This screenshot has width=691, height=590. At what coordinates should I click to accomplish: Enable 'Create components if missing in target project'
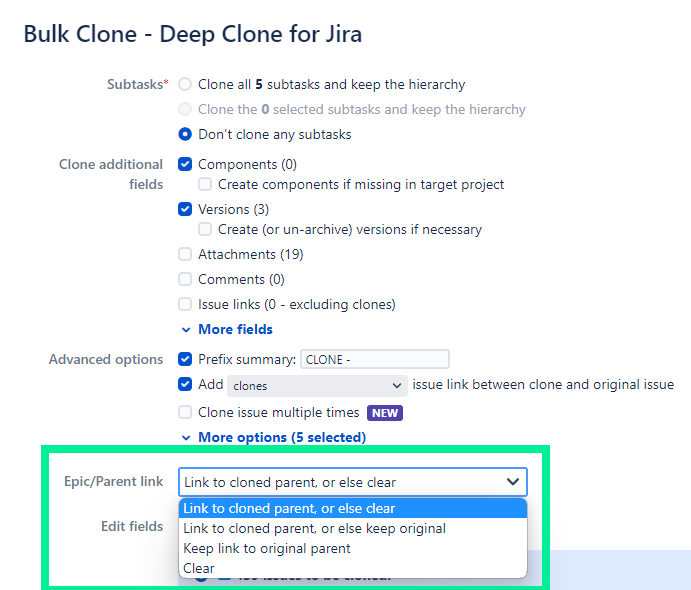tap(205, 184)
